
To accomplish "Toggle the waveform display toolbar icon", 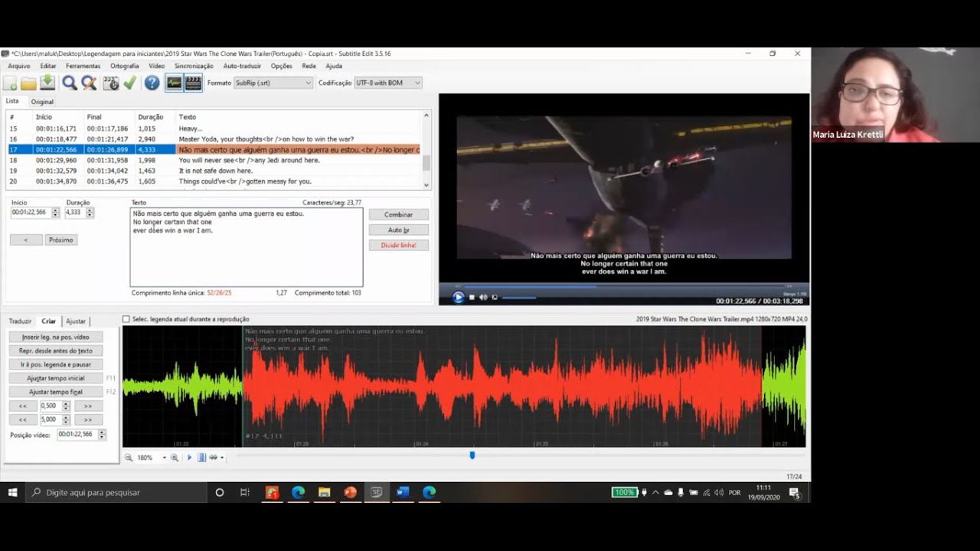I will (175, 83).
